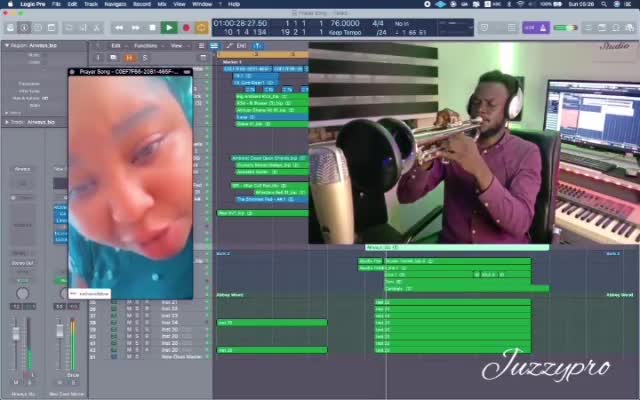
Task: Mute the left channel strip with M
Action: pos(16,382)
